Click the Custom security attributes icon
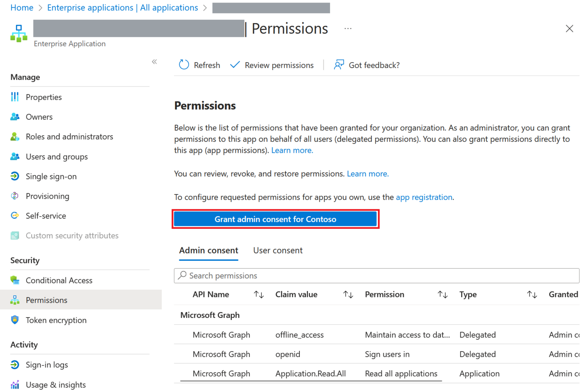 tap(15, 236)
